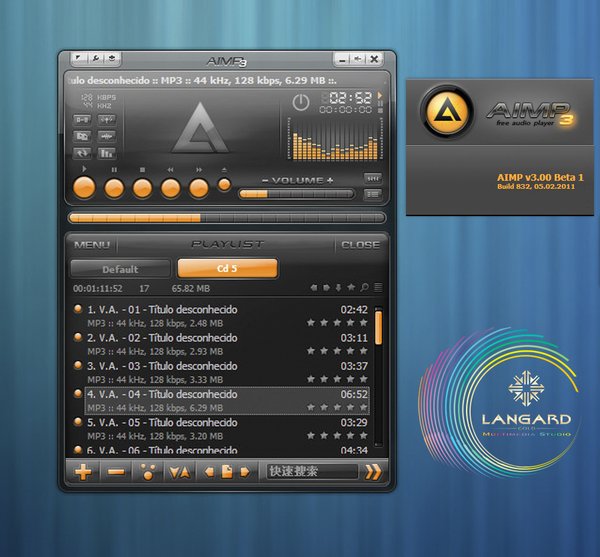This screenshot has height=557, width=600.
Task: Select track 4. V.A. - 04 - Título desconhecido
Action: tap(227, 401)
